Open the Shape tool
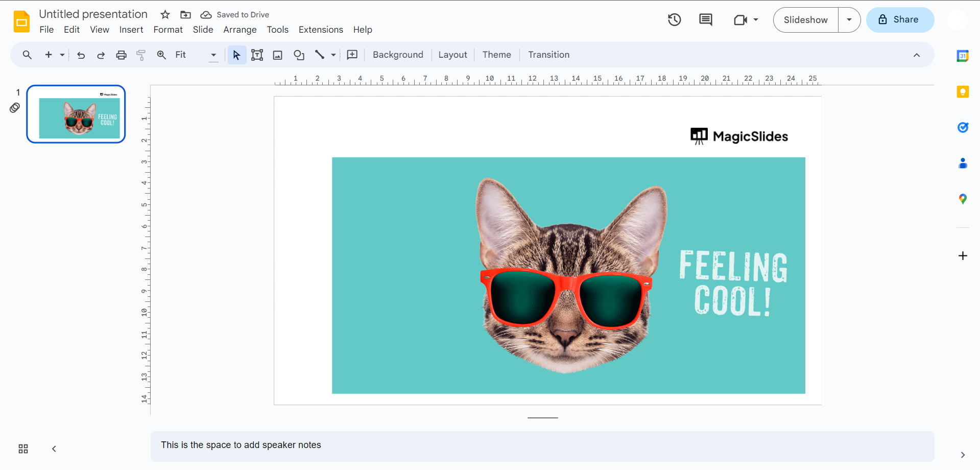The image size is (980, 470). [299, 55]
